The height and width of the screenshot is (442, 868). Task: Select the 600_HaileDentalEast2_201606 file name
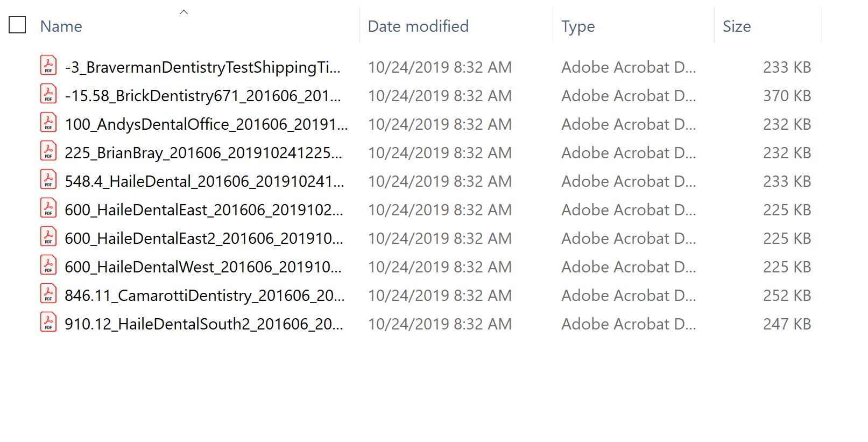[203, 238]
